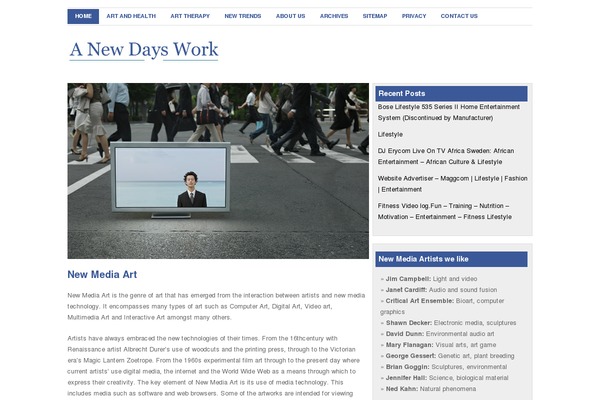Click the Recent Posts widget header

[x=452, y=94]
